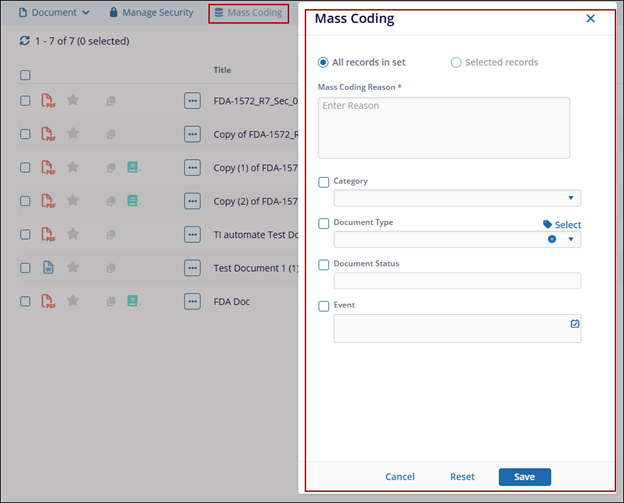Click the green notes icon on Copy (1) row
The width and height of the screenshot is (624, 503).
133,167
